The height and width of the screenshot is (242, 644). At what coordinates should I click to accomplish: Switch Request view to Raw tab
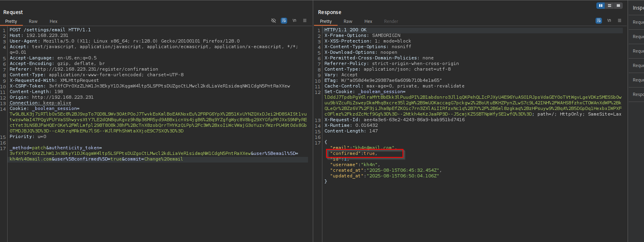point(33,21)
